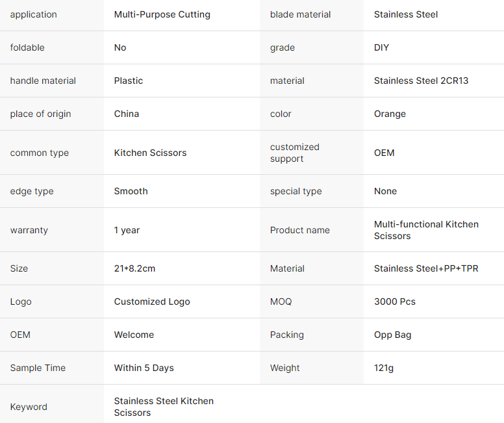Click the Kitchen Scissors common type value
Image resolution: width=504 pixels, height=423 pixels.
[150, 153]
